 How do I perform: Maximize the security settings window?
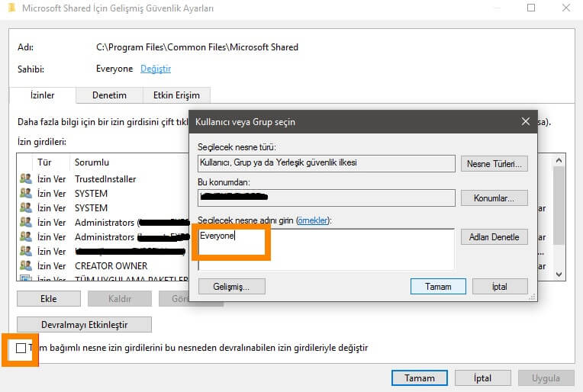coord(531,8)
